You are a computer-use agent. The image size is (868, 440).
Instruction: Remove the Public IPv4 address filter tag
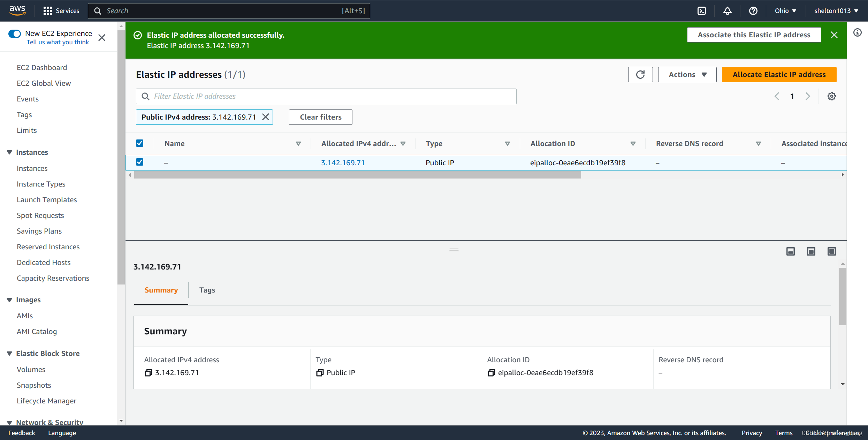266,117
